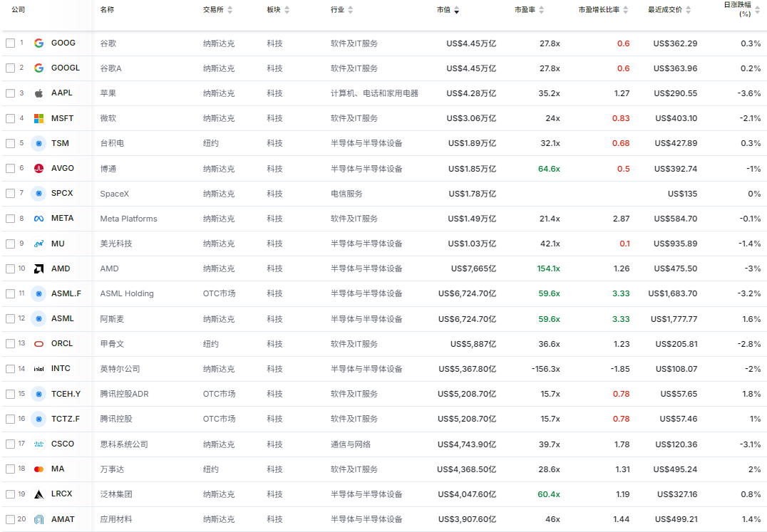Tick the checkbox for AAPL row
The width and height of the screenshot is (767, 532).
[x=10, y=93]
